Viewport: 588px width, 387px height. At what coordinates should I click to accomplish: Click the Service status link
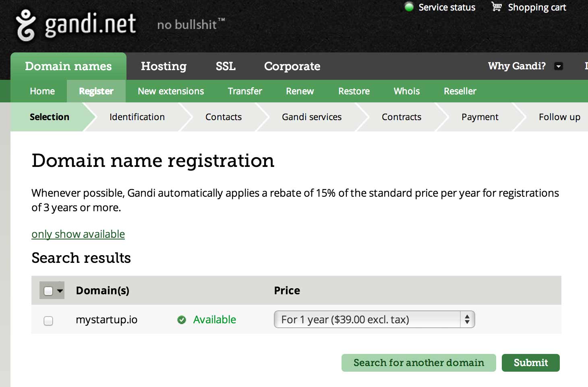(447, 7)
